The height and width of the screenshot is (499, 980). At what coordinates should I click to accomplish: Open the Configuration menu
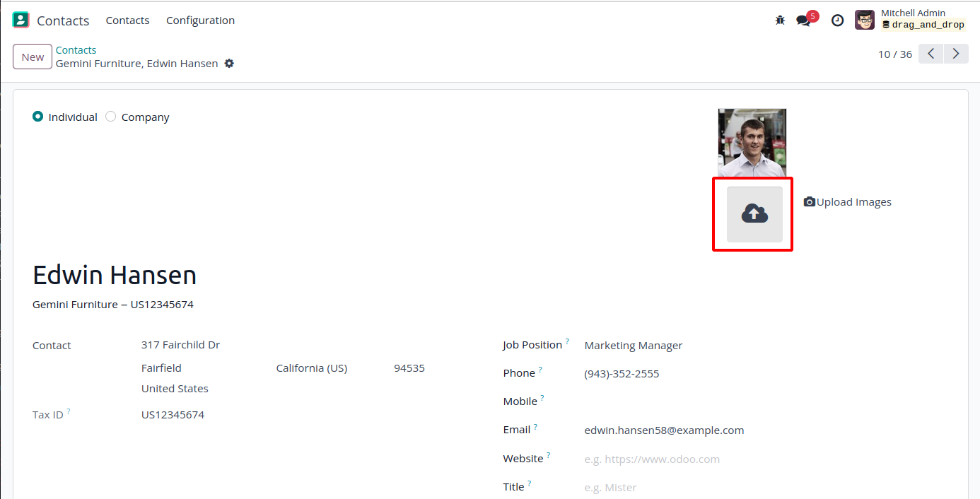pyautogui.click(x=200, y=20)
